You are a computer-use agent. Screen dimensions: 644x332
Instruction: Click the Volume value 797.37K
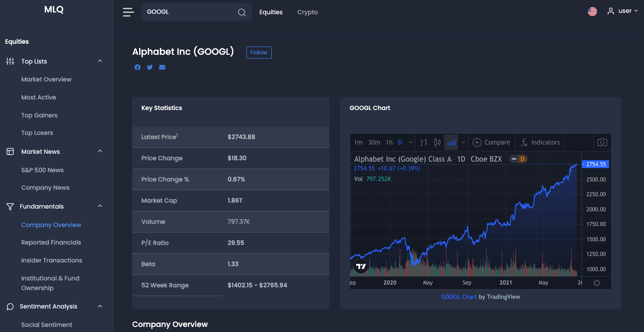tap(239, 221)
